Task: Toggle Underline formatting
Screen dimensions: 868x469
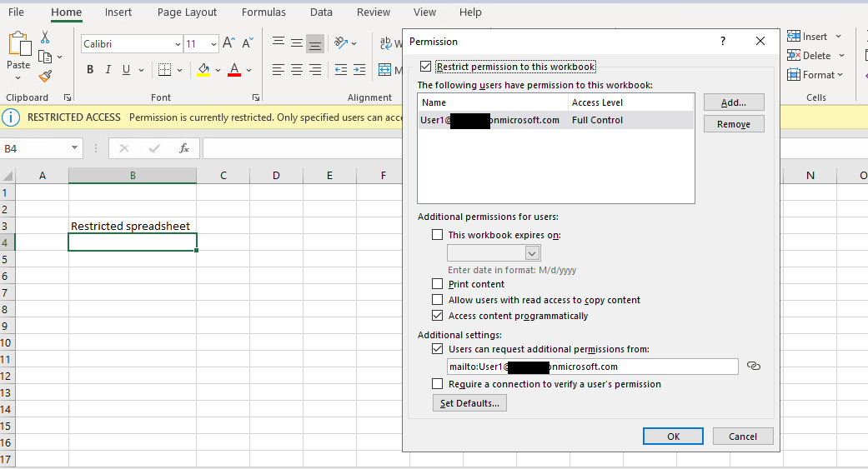Action: 126,70
